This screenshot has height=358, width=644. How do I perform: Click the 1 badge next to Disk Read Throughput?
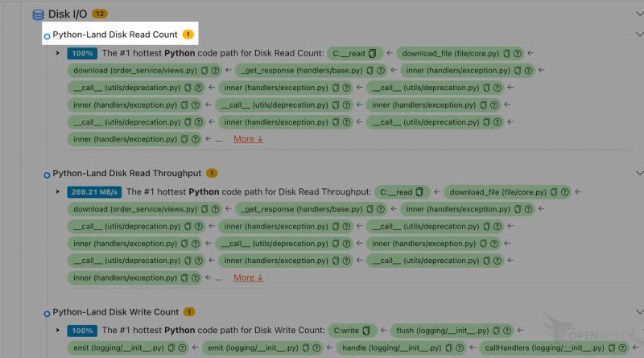[212, 173]
